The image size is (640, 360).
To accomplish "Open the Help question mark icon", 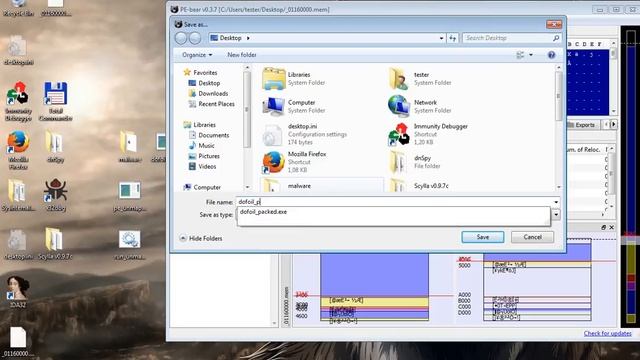I will (x=551, y=55).
